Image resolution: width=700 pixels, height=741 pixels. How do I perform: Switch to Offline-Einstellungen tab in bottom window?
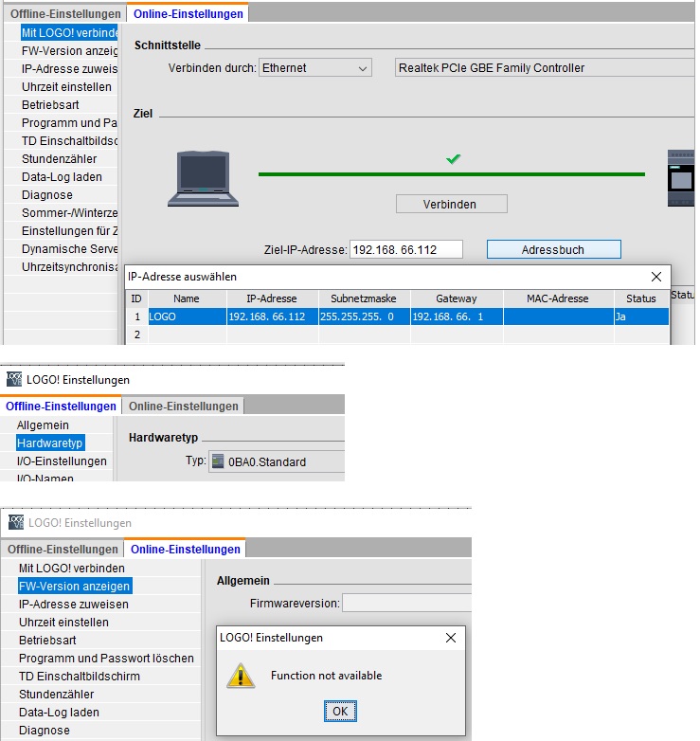point(63,550)
